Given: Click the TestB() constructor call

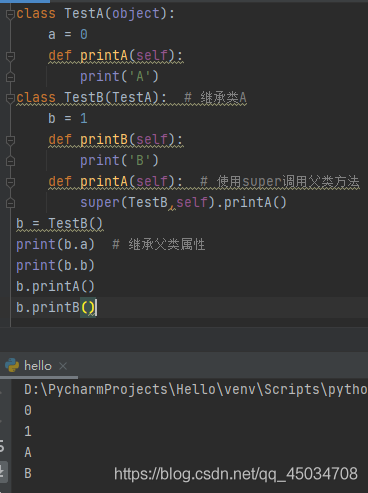Looking at the screenshot, I should pyautogui.click(x=76, y=223).
